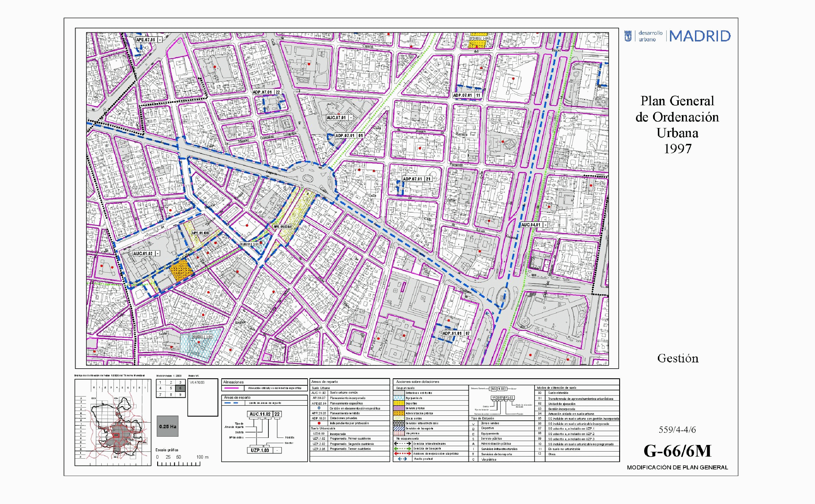815x504 pixels.
Task: Click the red 559 marker on index map
Action: point(116,435)
